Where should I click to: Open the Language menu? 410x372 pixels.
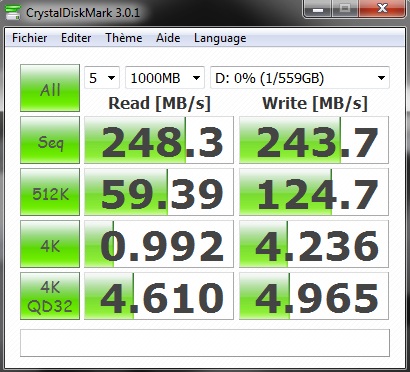220,38
